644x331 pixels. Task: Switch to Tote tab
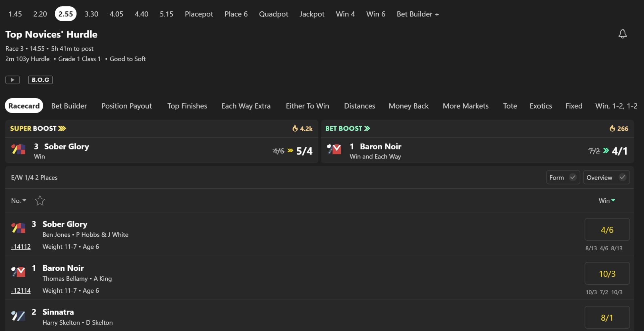[x=510, y=106]
